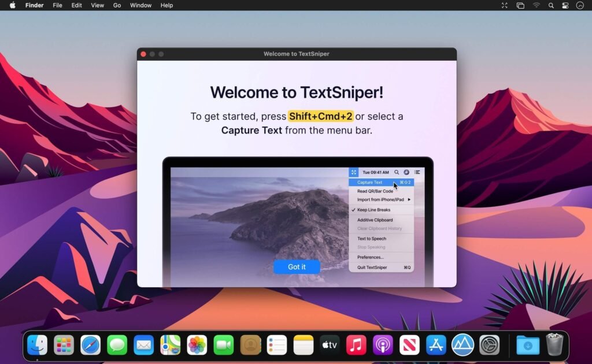This screenshot has height=364, width=592.
Task: Launch Safari from the Dock
Action: 90,345
